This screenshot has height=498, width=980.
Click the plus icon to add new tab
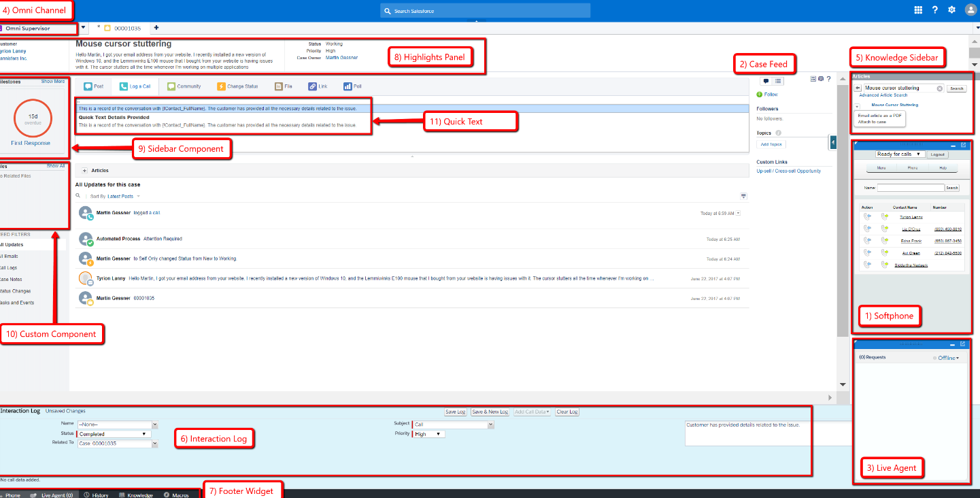[x=156, y=28]
